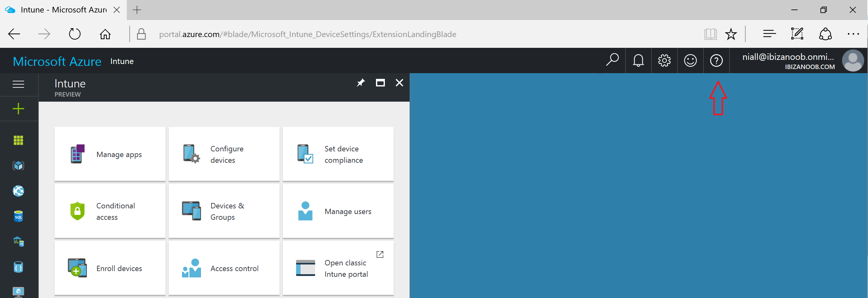This screenshot has width=868, height=298.
Task: Open the notifications bell icon
Action: (638, 60)
